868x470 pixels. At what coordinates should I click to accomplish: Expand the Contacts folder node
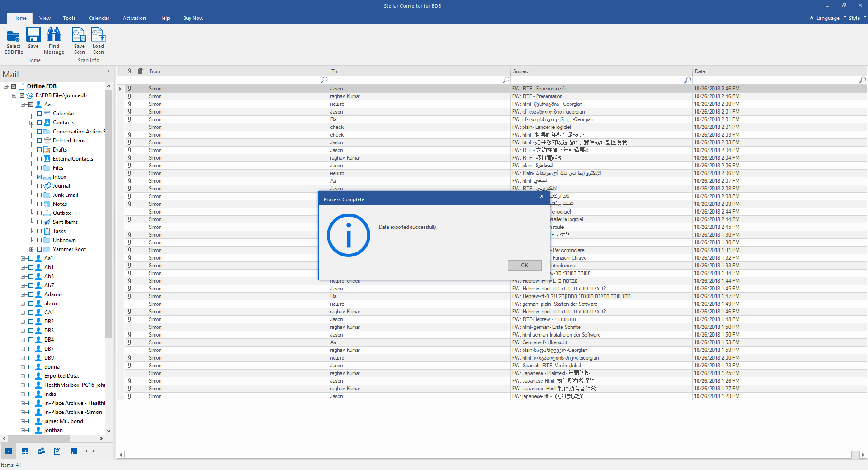coord(31,123)
